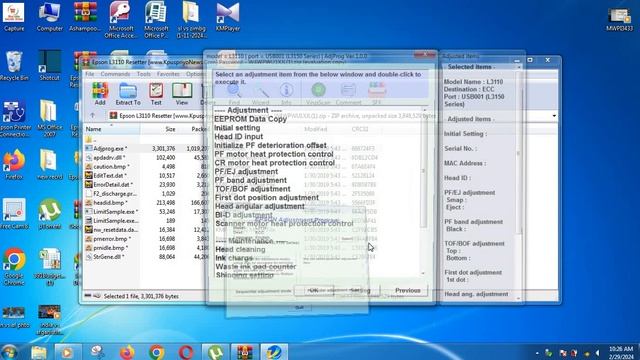This screenshot has height=360, width=640.
Task: Open Firefox from the taskbar
Action: click(x=127, y=352)
